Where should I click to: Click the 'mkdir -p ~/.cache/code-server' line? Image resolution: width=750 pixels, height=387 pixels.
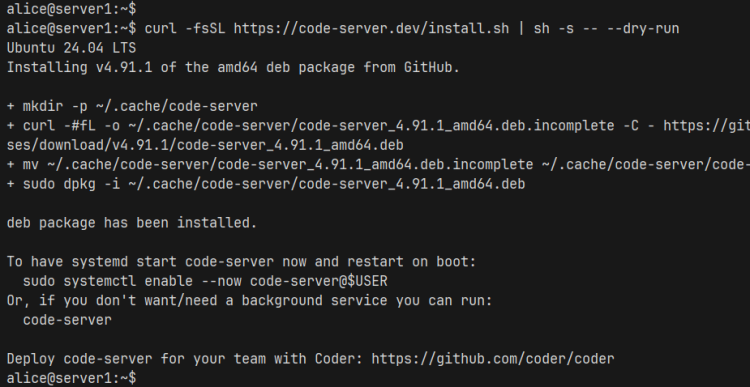click(132, 106)
